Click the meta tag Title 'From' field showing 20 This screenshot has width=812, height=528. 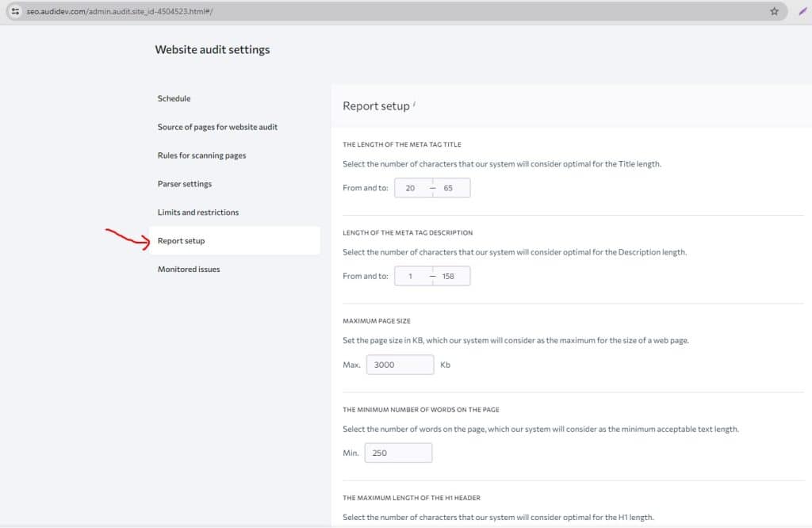coord(411,188)
